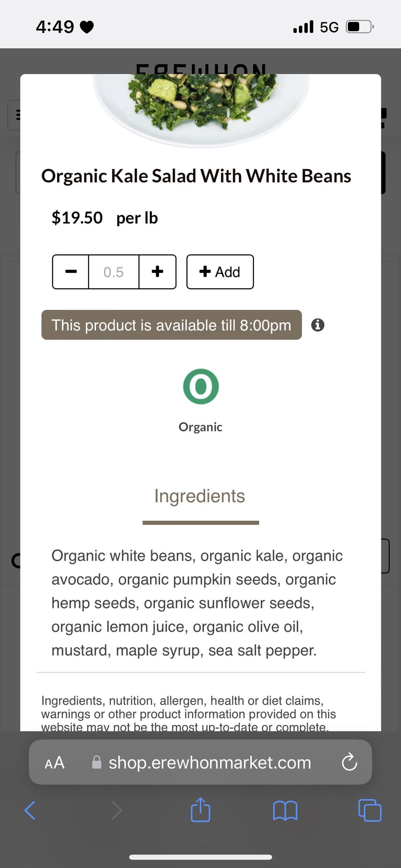This screenshot has width=401, height=868.
Task: Show open tabs in Safari
Action: click(370, 810)
